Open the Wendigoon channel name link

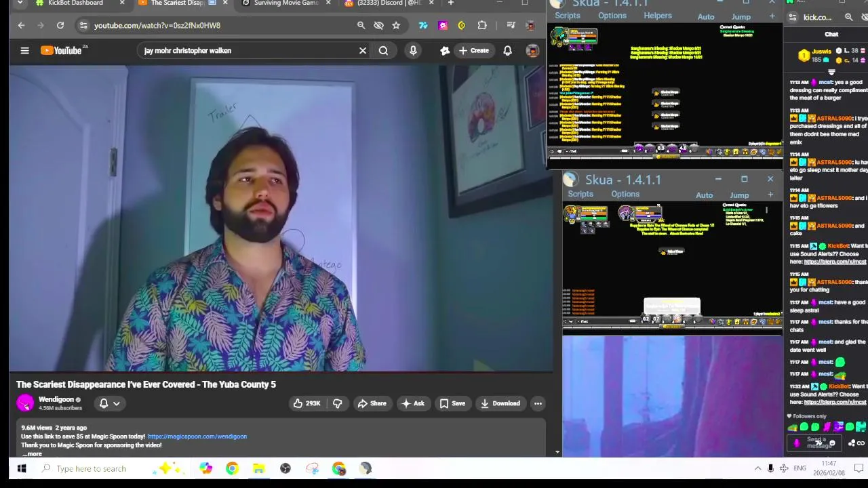(56, 399)
